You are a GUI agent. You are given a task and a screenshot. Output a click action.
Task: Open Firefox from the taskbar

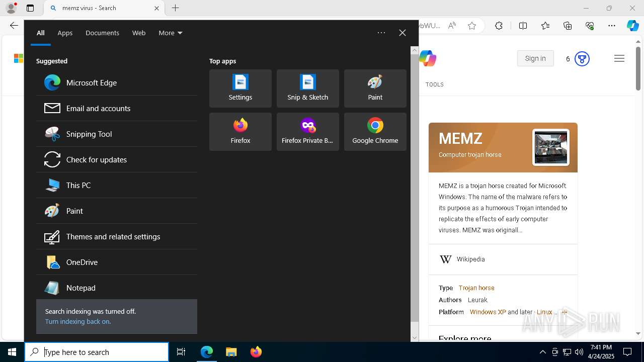coord(256,352)
